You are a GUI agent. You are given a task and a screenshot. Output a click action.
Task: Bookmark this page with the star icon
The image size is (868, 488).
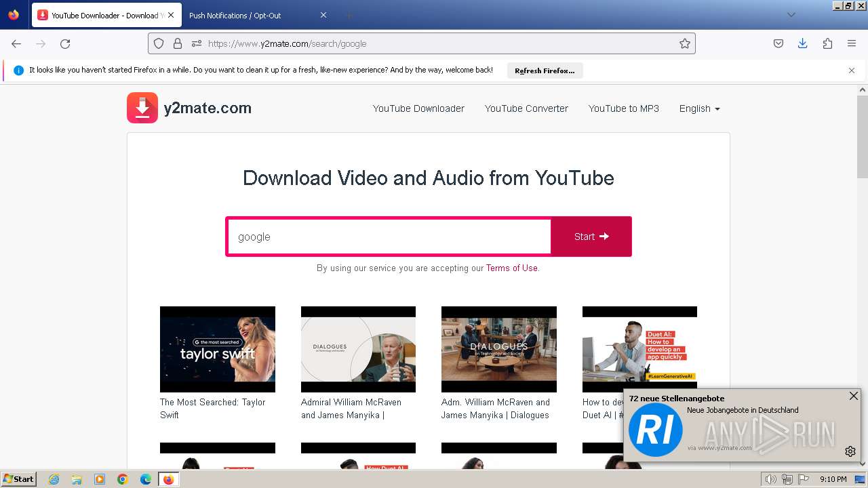pos(685,43)
